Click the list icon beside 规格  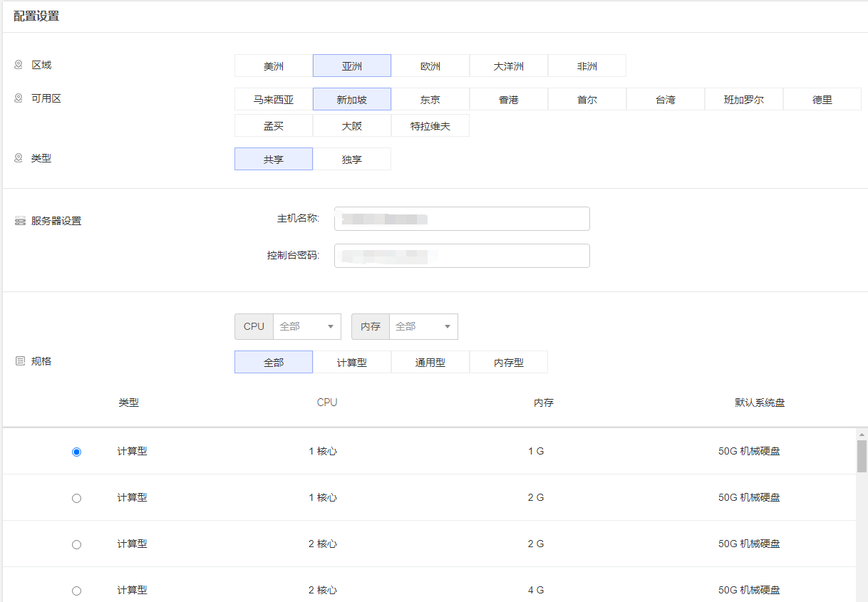click(20, 361)
